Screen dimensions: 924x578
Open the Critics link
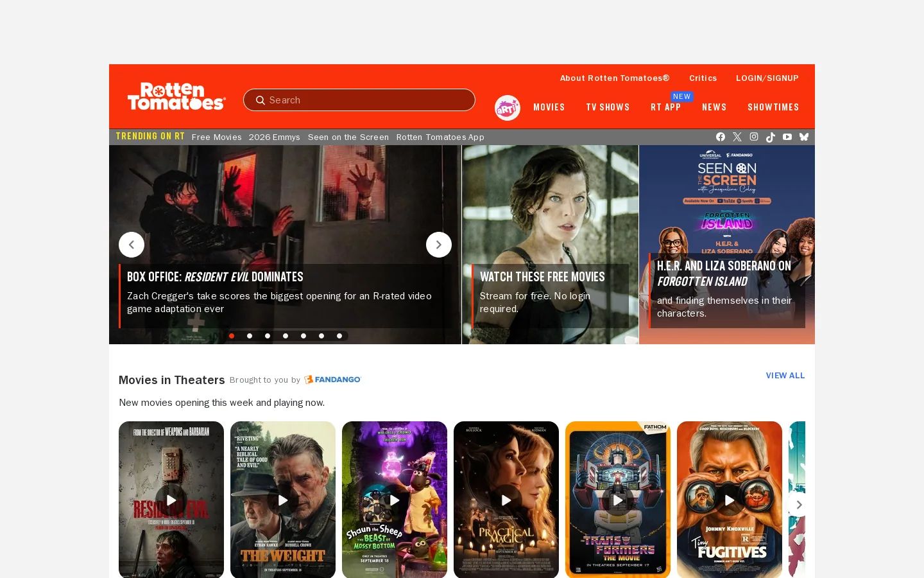pyautogui.click(x=703, y=78)
